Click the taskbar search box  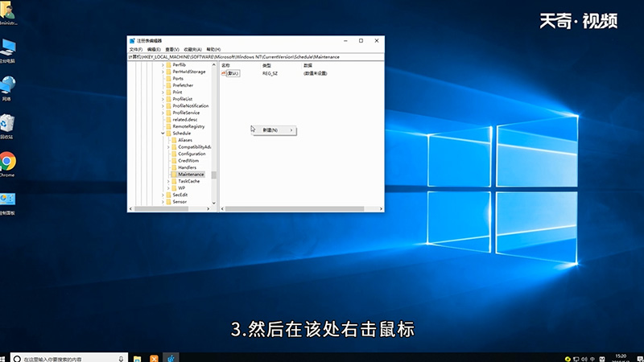[69, 358]
